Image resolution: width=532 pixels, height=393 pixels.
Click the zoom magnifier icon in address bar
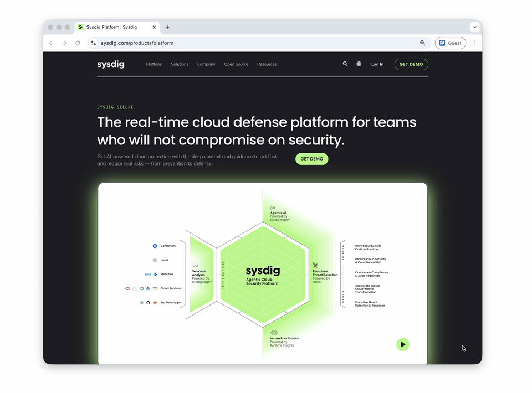click(x=422, y=43)
